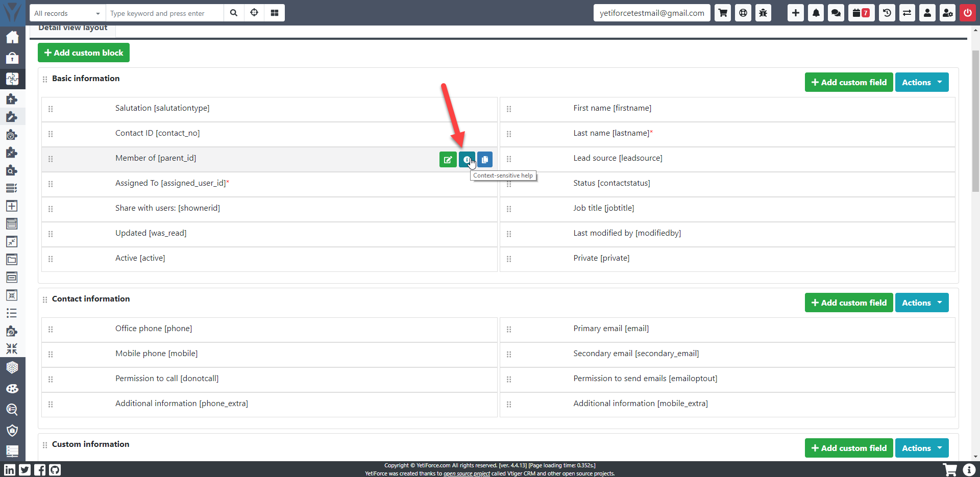Expand Actions dropdown for Contact information
The height and width of the screenshot is (477, 980).
(x=922, y=303)
